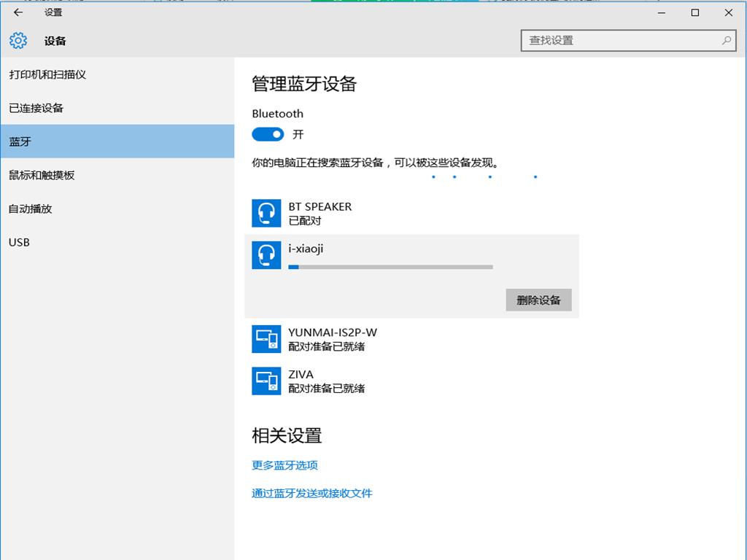Image resolution: width=747 pixels, height=560 pixels.
Task: Open 鼠标和触摸板 settings page
Action: tap(42, 175)
